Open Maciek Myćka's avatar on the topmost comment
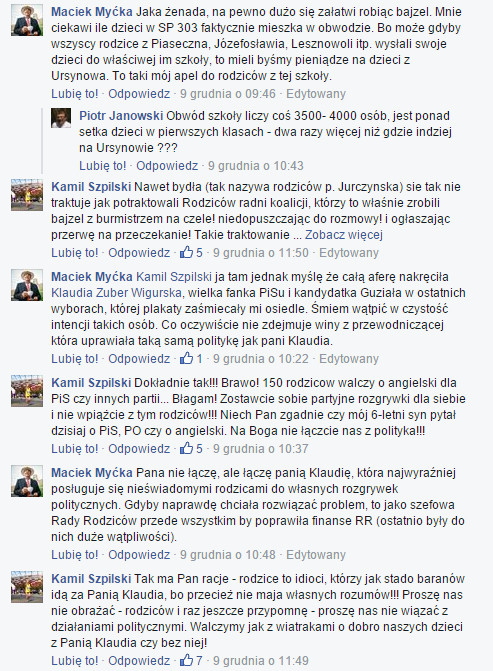 coord(27,20)
